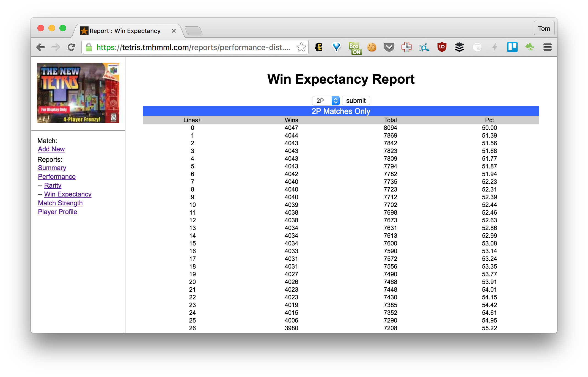Open the cookie extension icon

[371, 47]
